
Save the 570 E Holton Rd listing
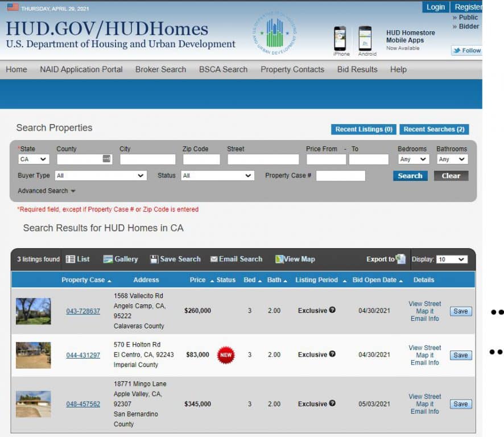coord(461,355)
